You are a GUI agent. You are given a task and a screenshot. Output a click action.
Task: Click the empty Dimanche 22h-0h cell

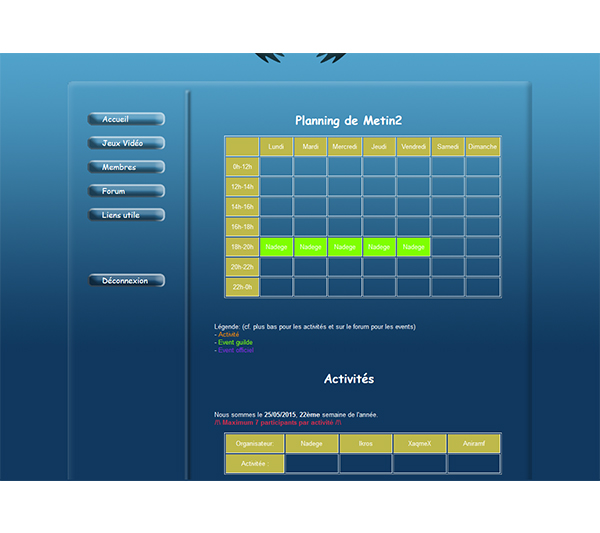tap(482, 287)
